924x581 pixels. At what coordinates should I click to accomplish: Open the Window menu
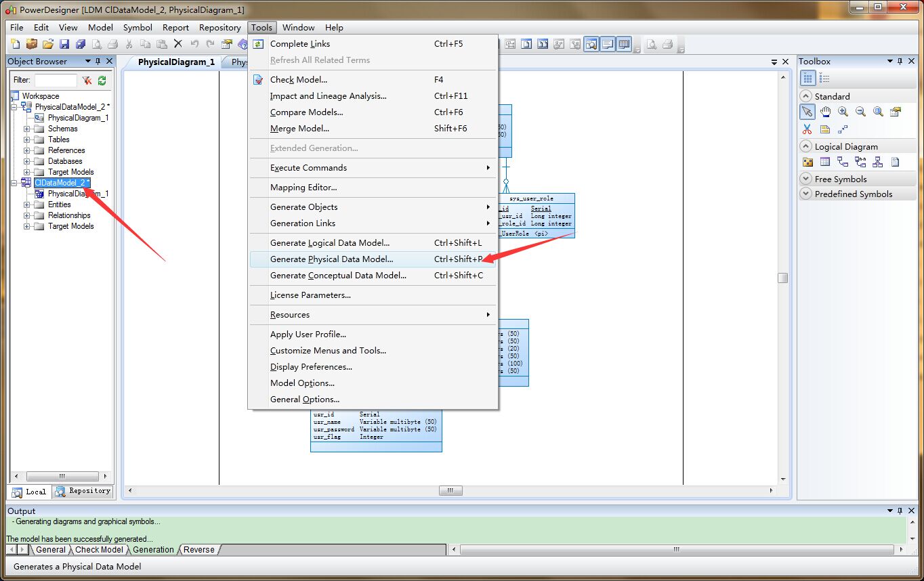tap(298, 27)
